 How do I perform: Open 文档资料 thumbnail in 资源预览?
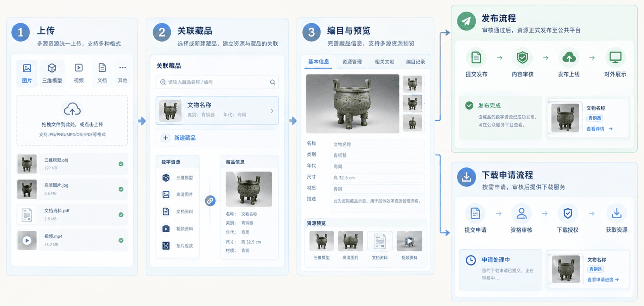pyautogui.click(x=380, y=241)
